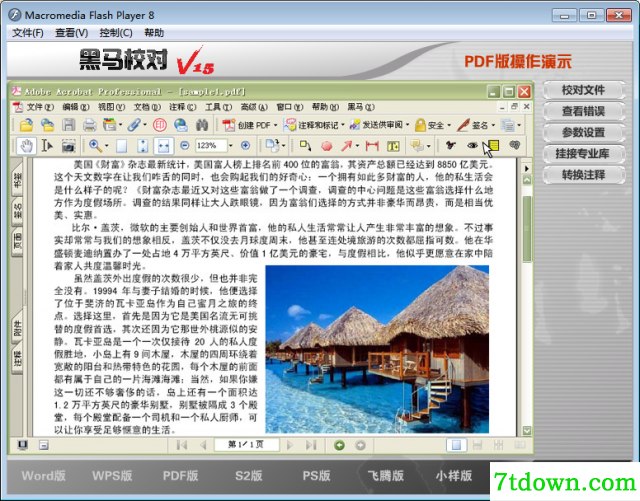Click the open-from-web folder globe icon
This screenshot has width=640, height=501.
click(47, 125)
